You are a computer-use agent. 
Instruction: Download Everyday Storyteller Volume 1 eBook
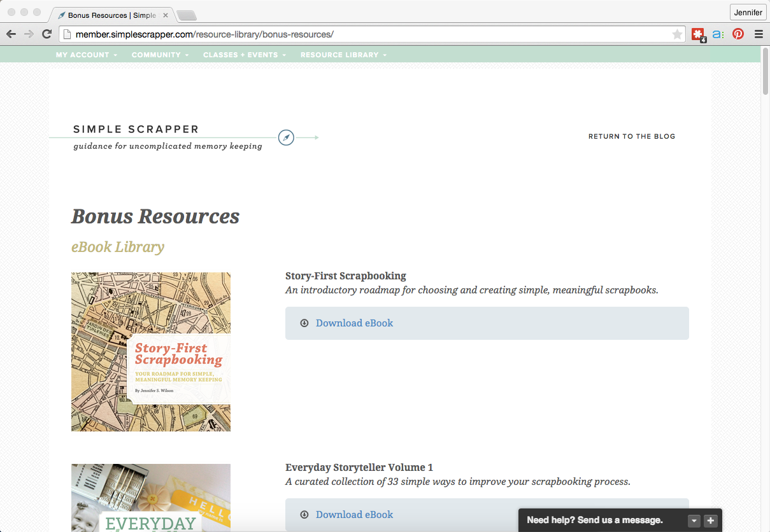(354, 514)
